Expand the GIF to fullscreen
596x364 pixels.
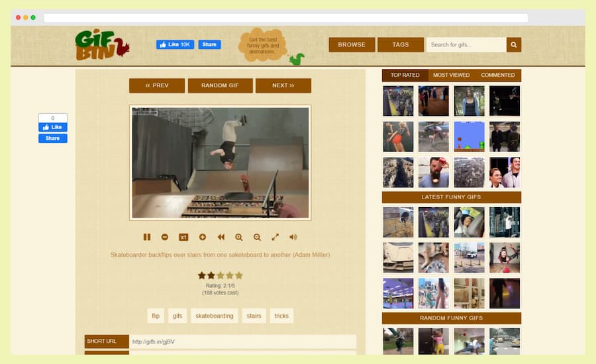275,237
